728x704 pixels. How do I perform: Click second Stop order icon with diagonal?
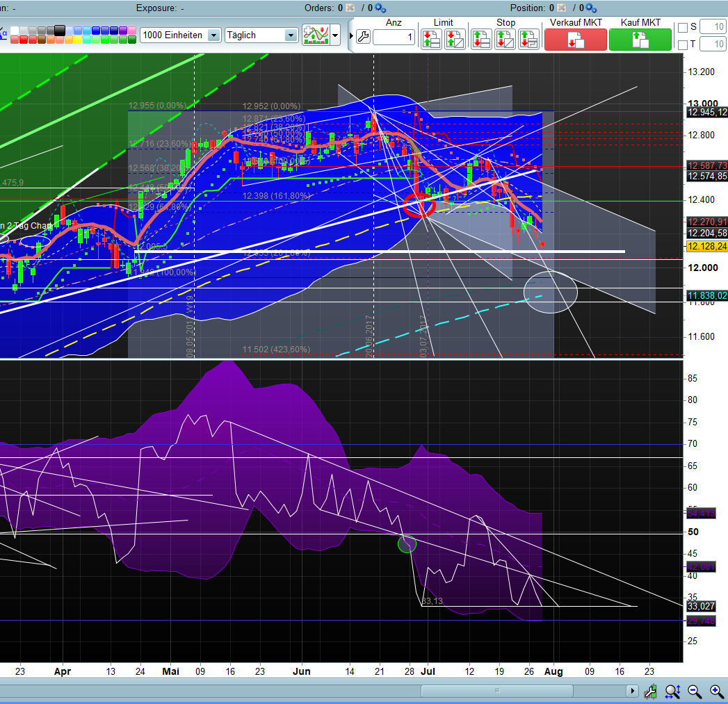pyautogui.click(x=505, y=39)
